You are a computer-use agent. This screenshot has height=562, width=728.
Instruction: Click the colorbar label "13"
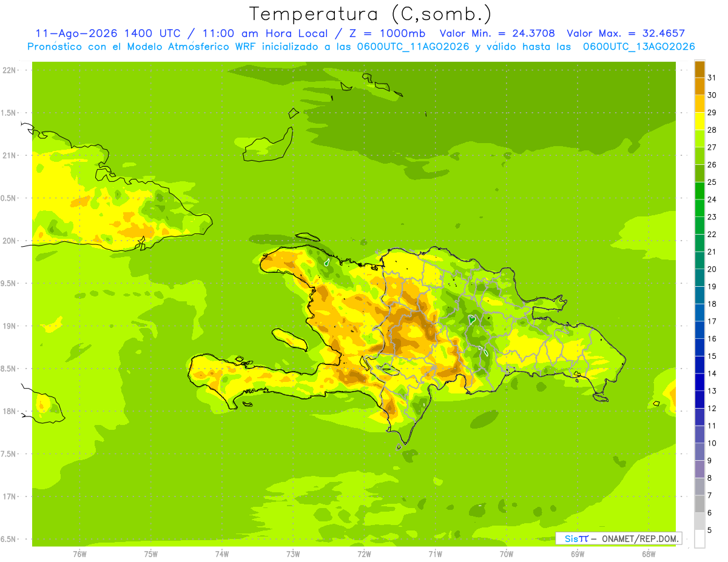click(x=712, y=391)
